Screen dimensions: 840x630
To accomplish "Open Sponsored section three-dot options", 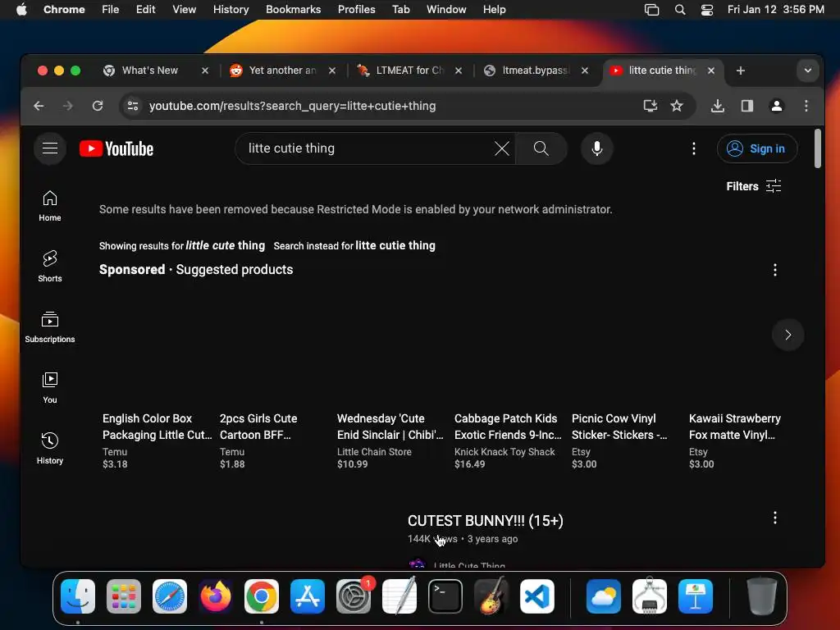I will click(774, 269).
